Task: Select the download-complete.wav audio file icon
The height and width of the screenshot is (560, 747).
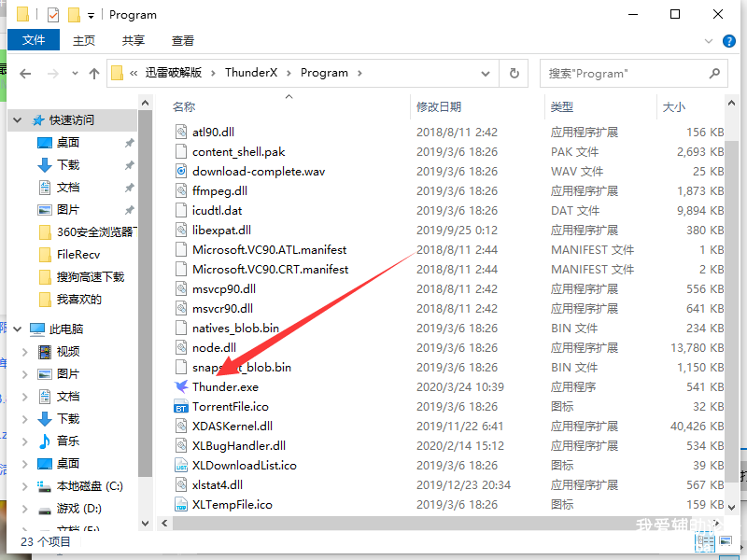Action: [181, 172]
